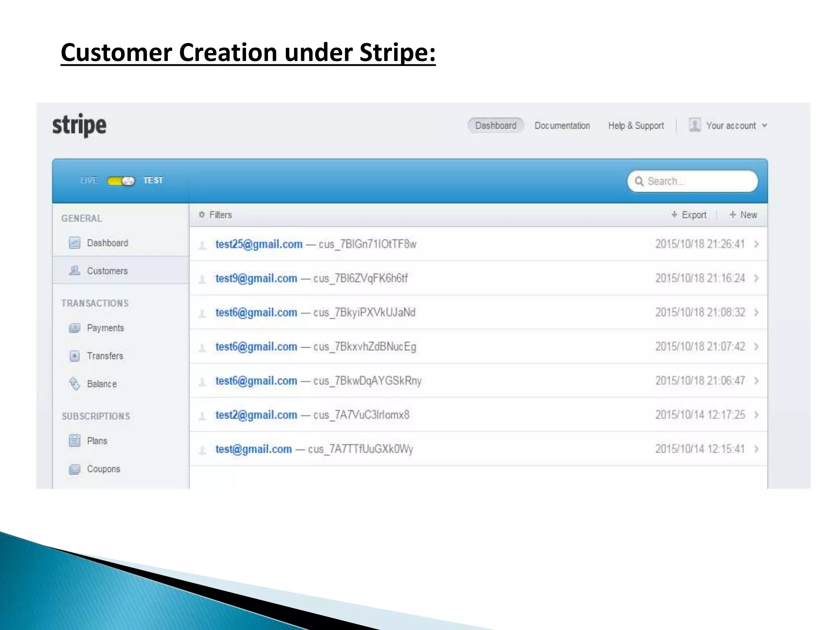Expand chevron on 21:08:32 customer row
Screen dimensions: 840x630
(x=756, y=312)
